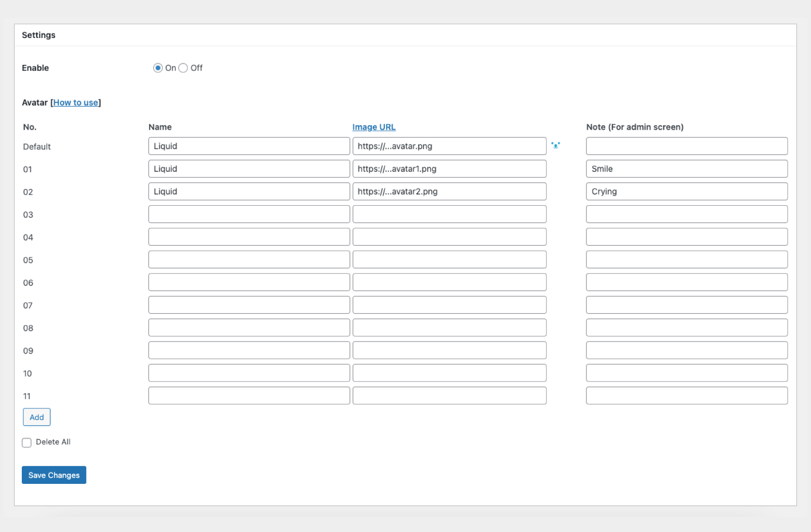Focus the Default row Image URL field
Image resolution: width=811 pixels, height=532 pixels.
click(x=450, y=146)
